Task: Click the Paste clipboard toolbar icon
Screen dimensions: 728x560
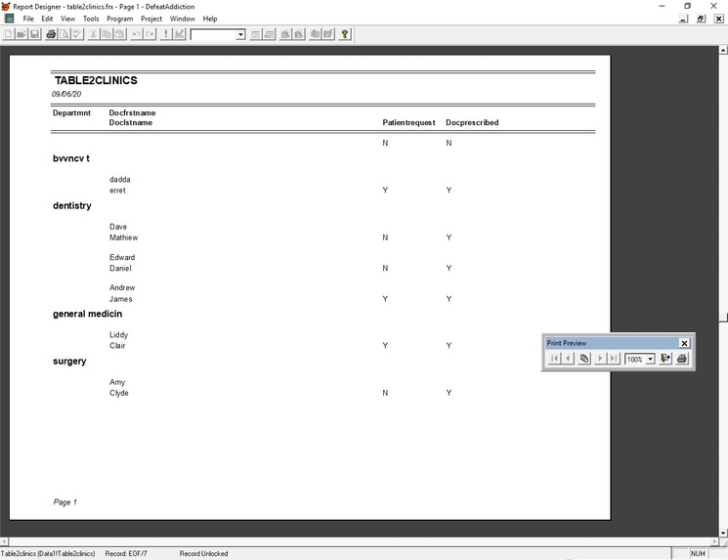Action: pyautogui.click(x=120, y=34)
